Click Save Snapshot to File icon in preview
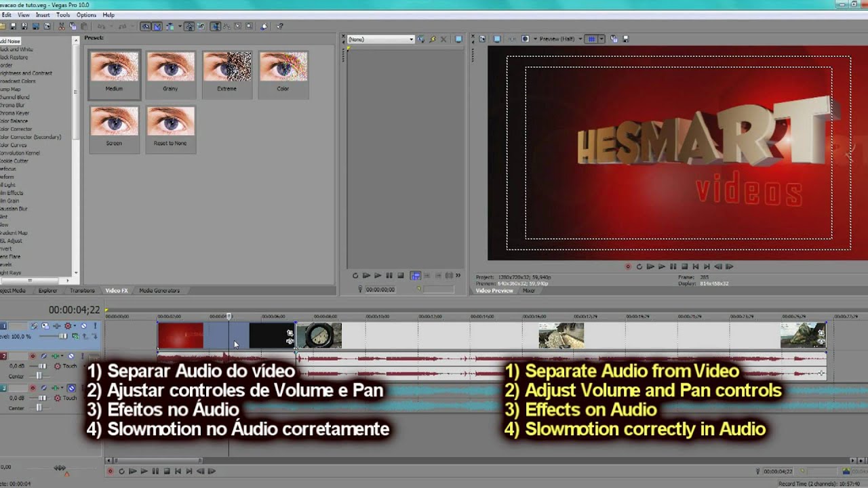Image resolution: width=868 pixels, height=488 pixels. point(626,39)
